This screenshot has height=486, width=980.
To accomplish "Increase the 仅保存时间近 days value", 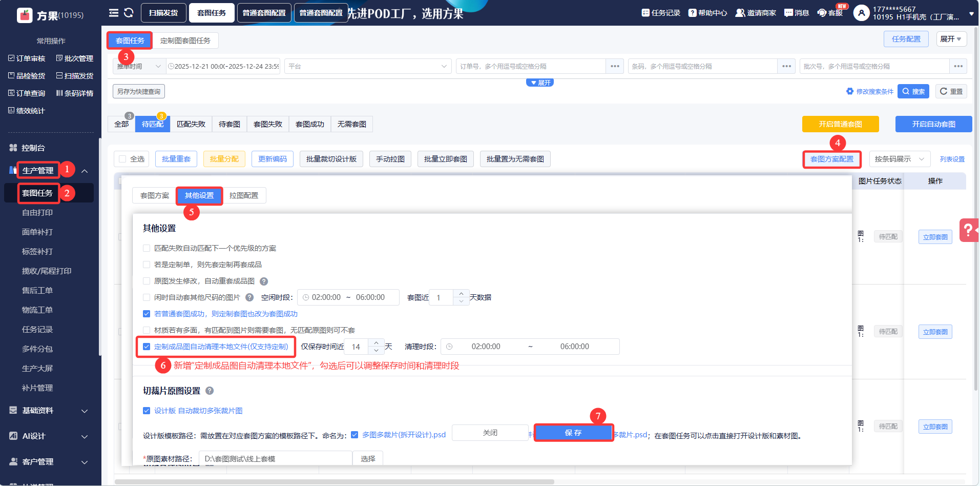I will (x=377, y=342).
